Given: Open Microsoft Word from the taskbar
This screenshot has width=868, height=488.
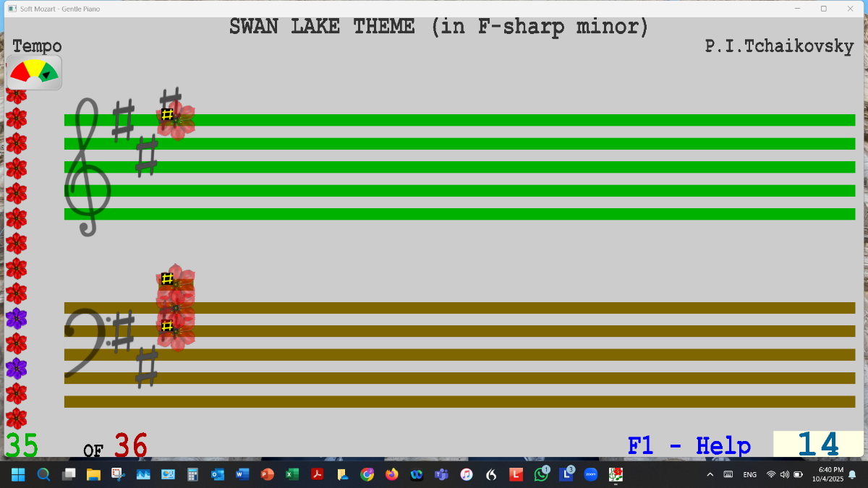Looking at the screenshot, I should [x=242, y=474].
